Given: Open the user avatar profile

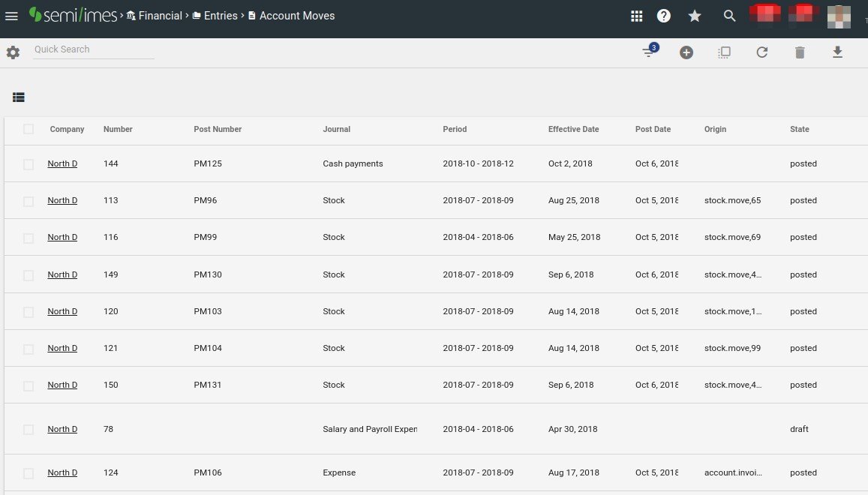Looking at the screenshot, I should tap(839, 16).
